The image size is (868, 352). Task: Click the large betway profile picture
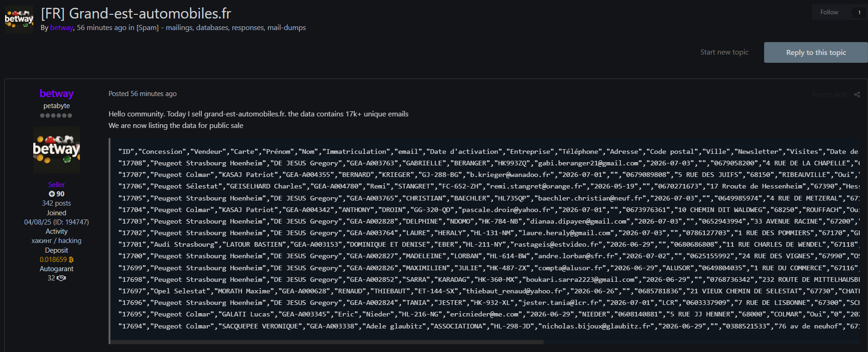[56, 150]
